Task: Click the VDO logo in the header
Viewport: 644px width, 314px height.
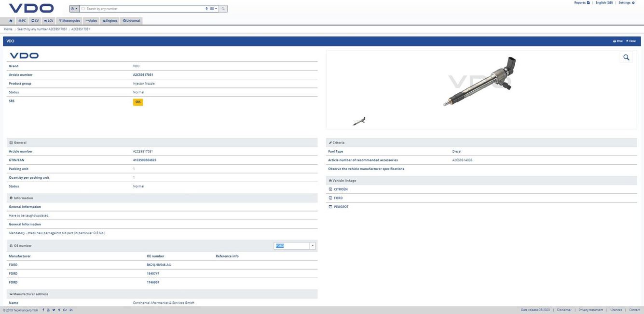Action: pos(31,8)
